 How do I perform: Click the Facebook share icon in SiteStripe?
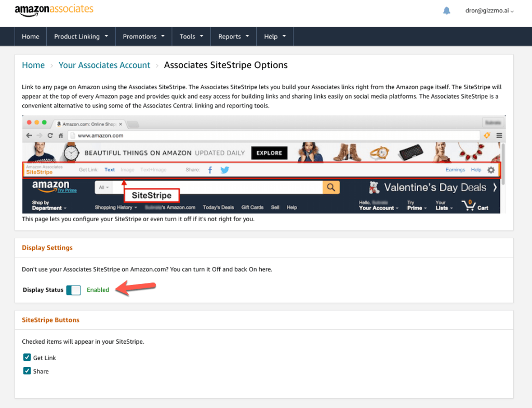pos(210,170)
